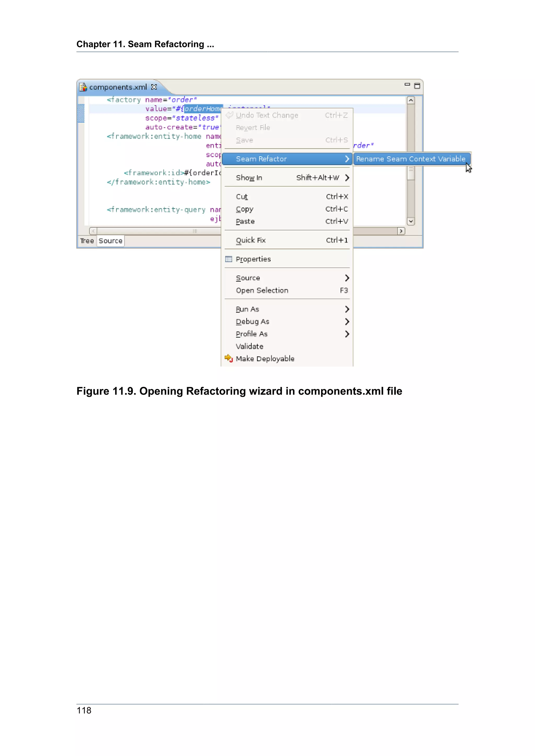Click the blue marker in editor gutter
535x756 pixels.
[x=81, y=113]
